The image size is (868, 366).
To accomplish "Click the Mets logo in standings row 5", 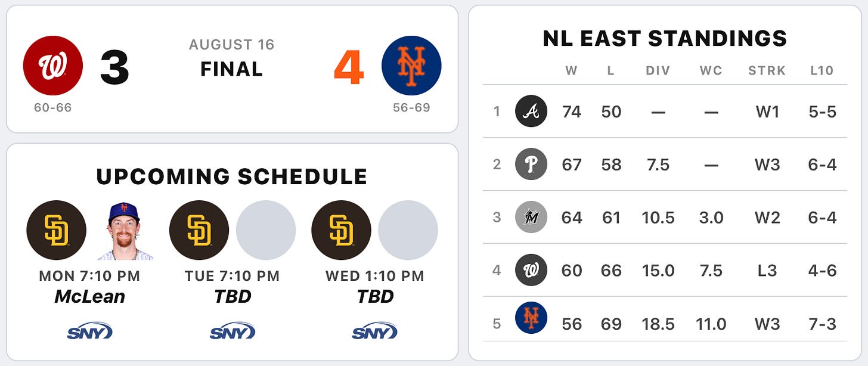I will [531, 318].
